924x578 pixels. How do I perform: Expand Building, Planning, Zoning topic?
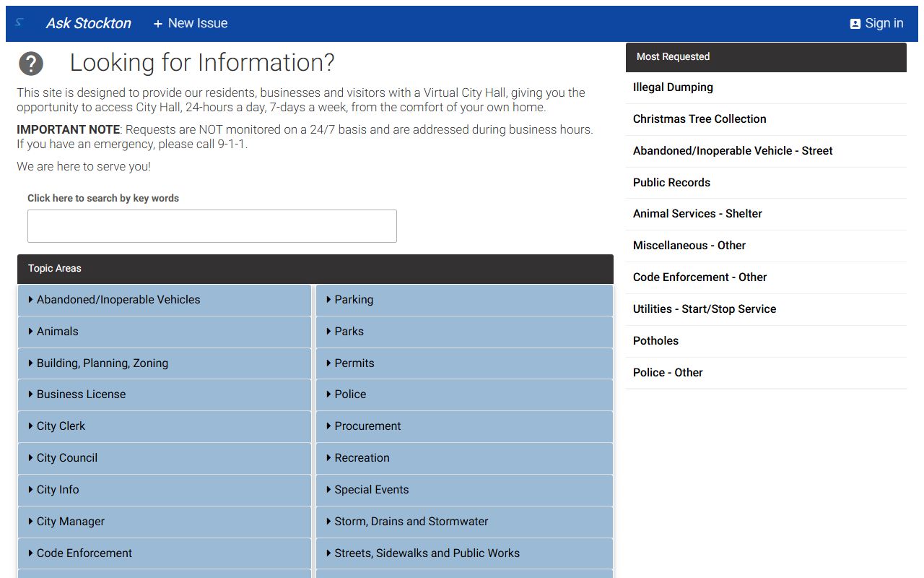point(165,363)
